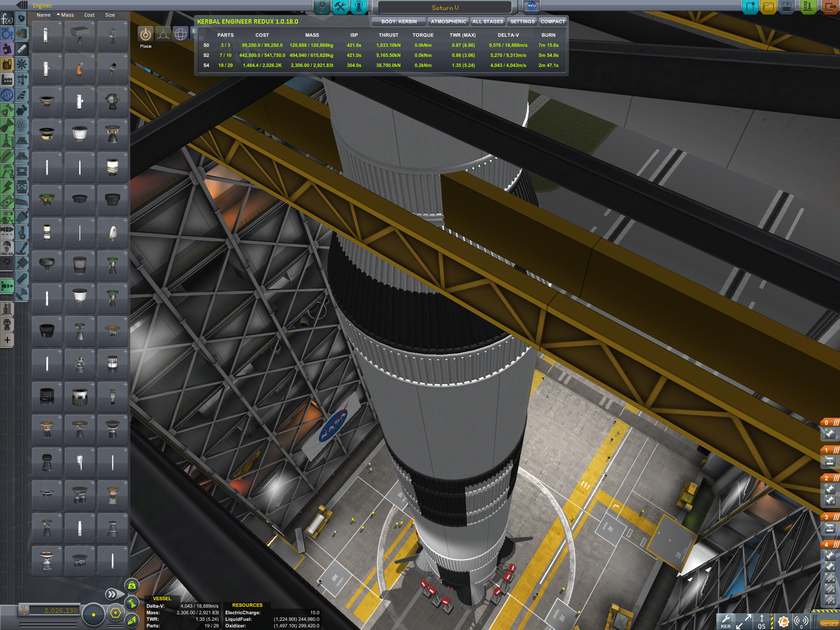The width and height of the screenshot is (840, 630).
Task: Exit the Vehicle Assembly Building
Action: 830,7
